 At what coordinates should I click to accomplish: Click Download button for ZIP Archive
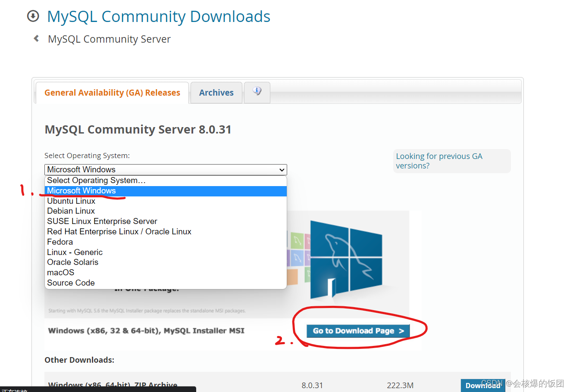482,385
